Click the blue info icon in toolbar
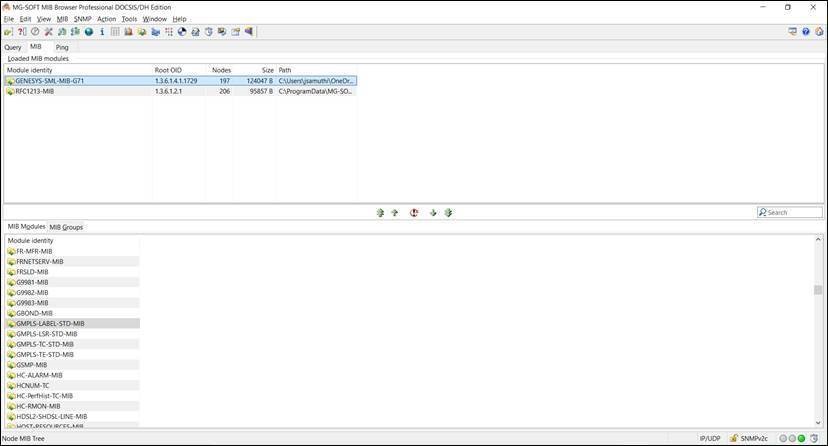The height and width of the screenshot is (446, 828). tap(102, 32)
